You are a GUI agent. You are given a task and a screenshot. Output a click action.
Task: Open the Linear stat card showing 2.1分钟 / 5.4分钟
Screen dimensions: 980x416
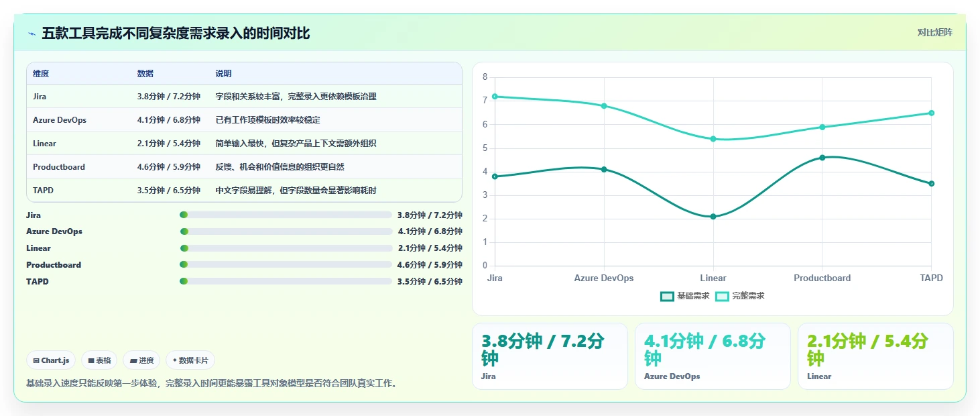pyautogui.click(x=875, y=356)
